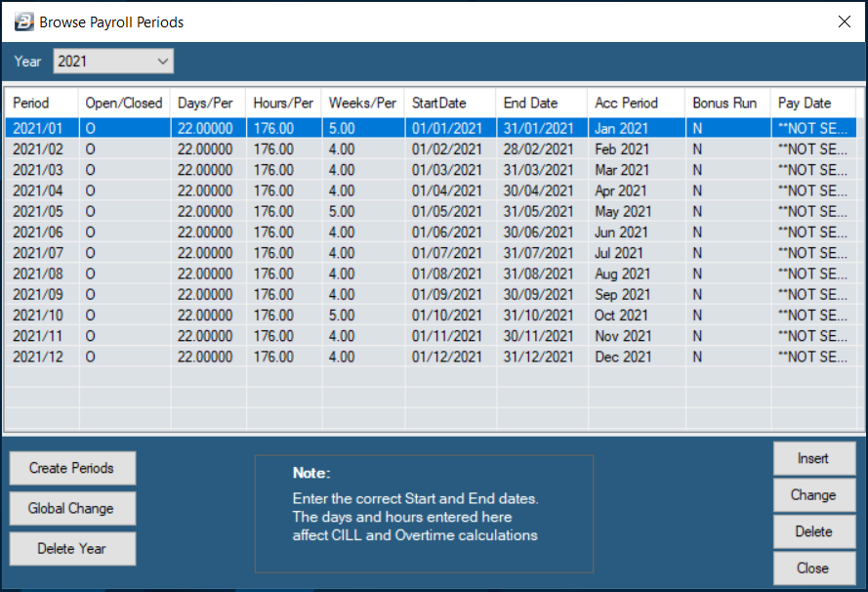Click the Pay Date column header
Viewport: 868px width, 592px height.
(813, 103)
